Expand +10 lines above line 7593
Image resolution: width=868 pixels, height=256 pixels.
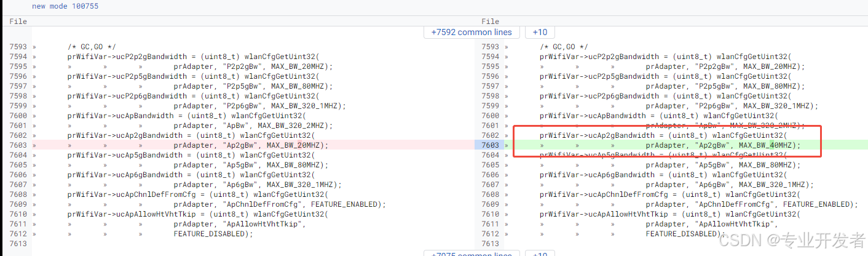click(x=540, y=32)
